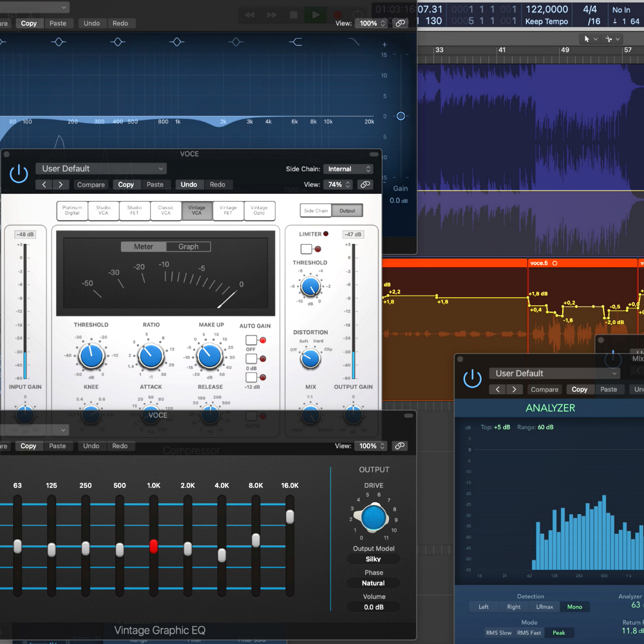Select Peak analyzer mode

tap(558, 632)
